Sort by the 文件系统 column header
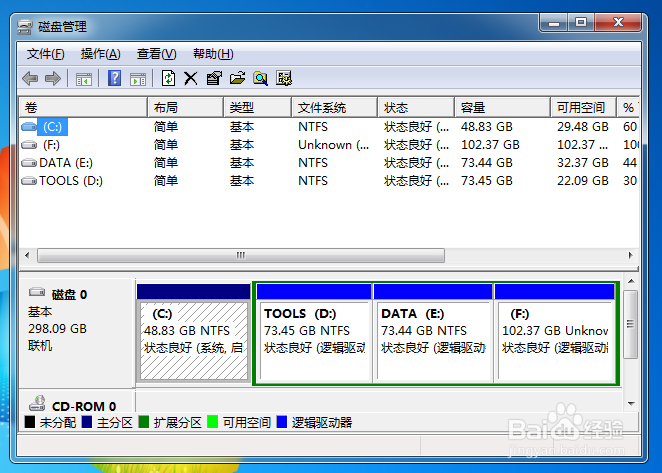 tap(334, 108)
